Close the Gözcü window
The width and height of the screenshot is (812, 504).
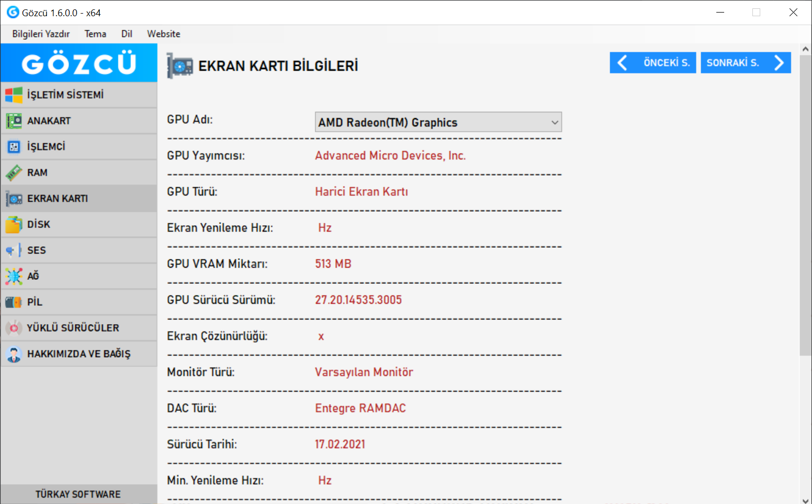(x=793, y=13)
